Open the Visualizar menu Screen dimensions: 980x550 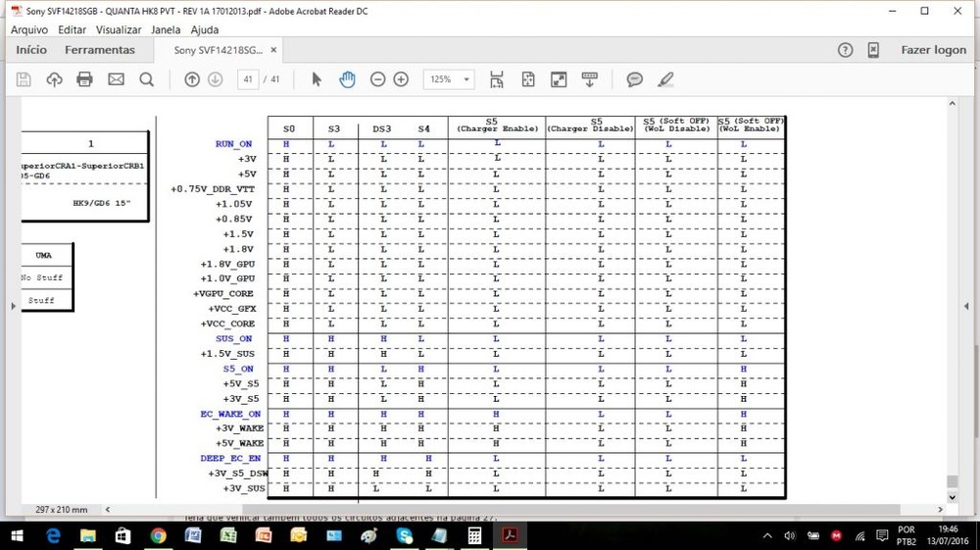click(x=119, y=29)
